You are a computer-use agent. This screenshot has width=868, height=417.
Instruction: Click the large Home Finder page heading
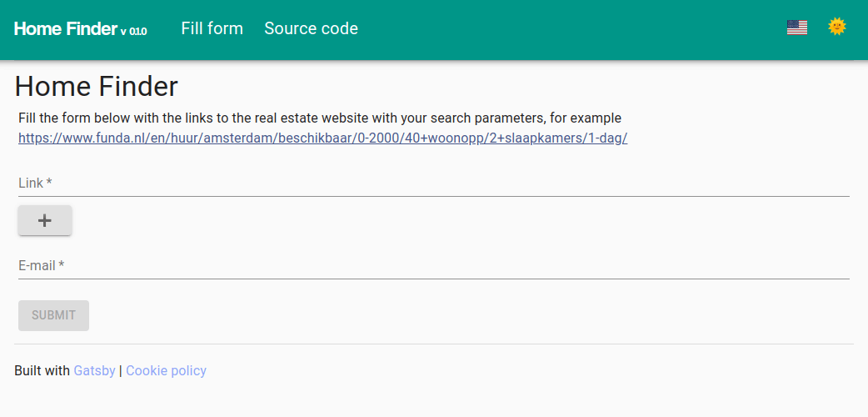(97, 87)
